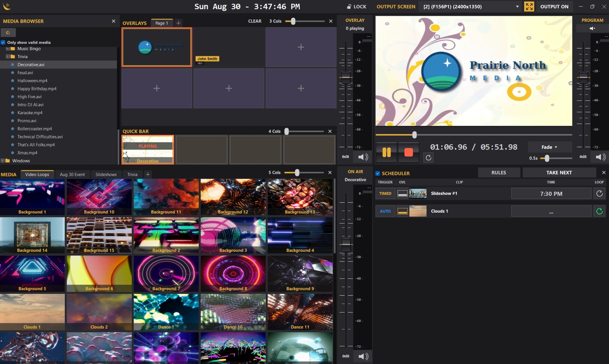Click the app logo icon in title bar
The image size is (609, 364).
coord(7,7)
